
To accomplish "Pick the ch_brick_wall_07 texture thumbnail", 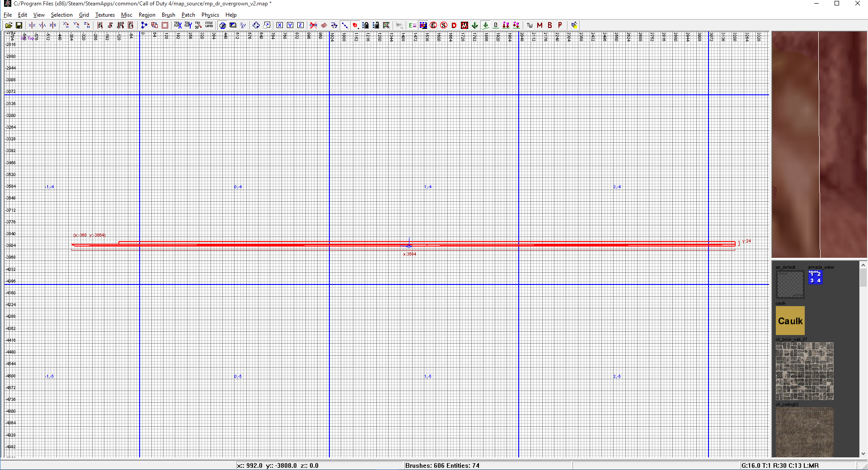I will tap(805, 371).
